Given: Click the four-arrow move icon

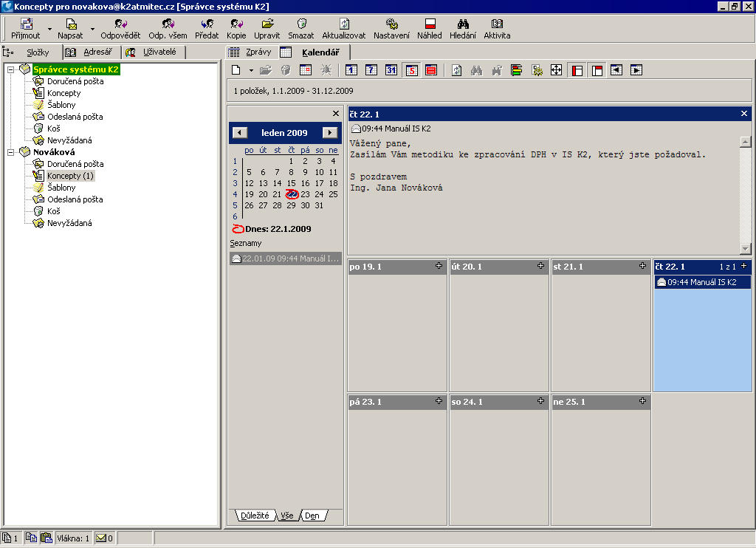Looking at the screenshot, I should 557,70.
